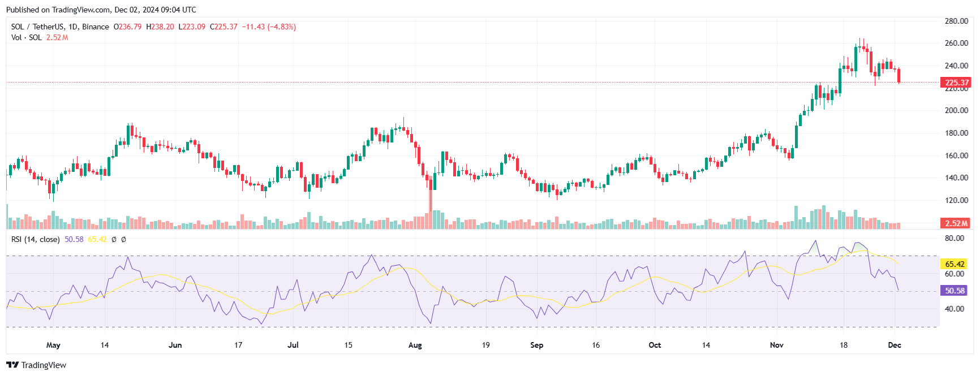This screenshot has width=980, height=376.
Task: Click the purple 50.58 RSI axis label
Action: [x=955, y=291]
